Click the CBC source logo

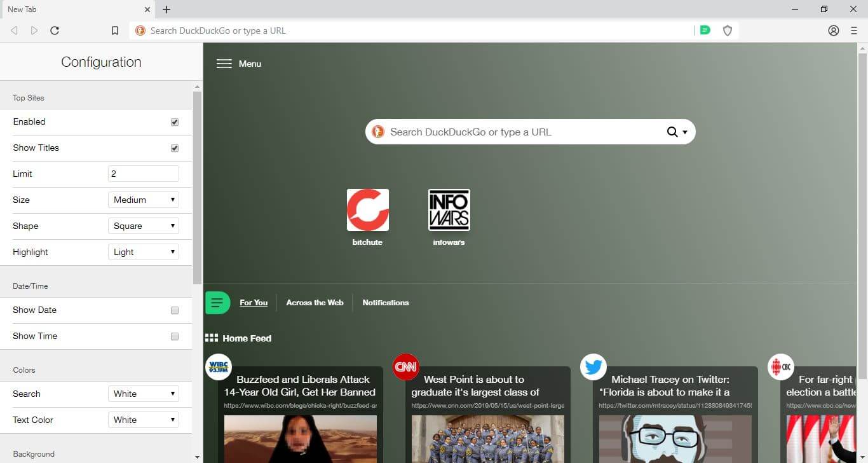(781, 367)
